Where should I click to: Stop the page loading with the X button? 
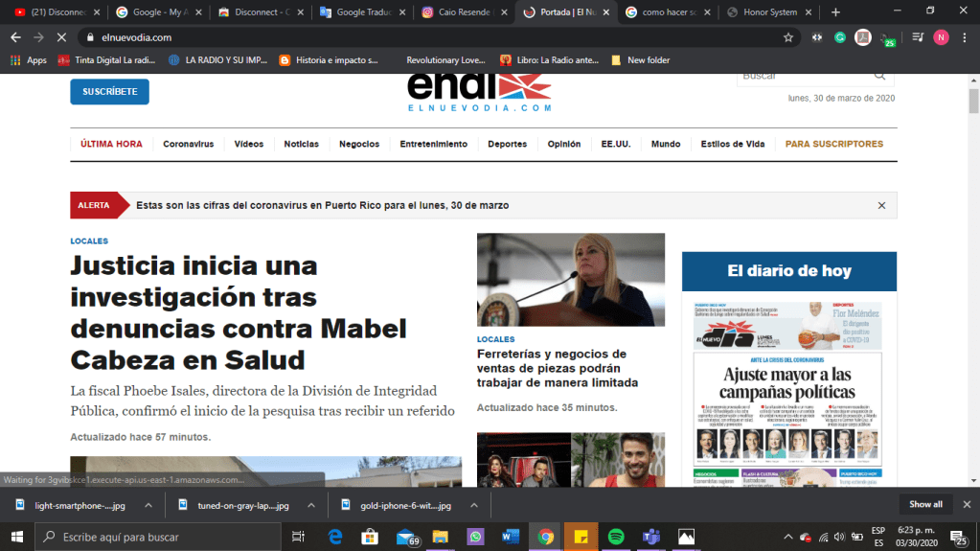coord(60,37)
